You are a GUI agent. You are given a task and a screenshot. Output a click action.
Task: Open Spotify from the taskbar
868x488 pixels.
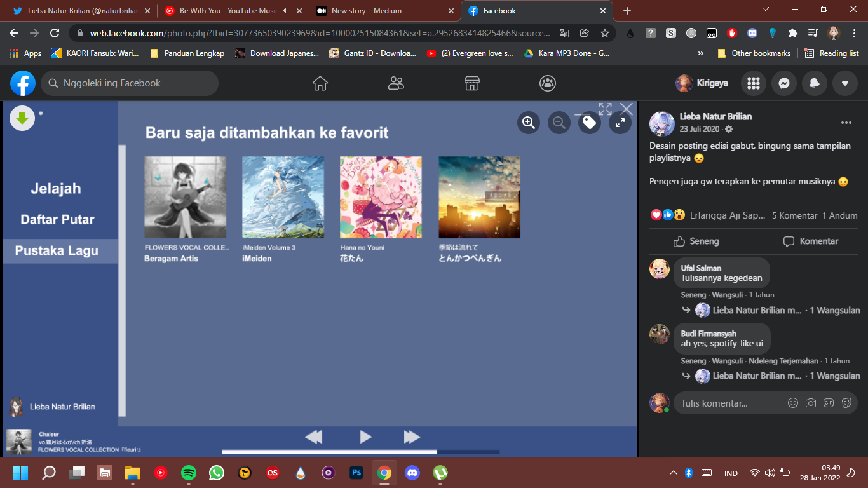click(189, 473)
